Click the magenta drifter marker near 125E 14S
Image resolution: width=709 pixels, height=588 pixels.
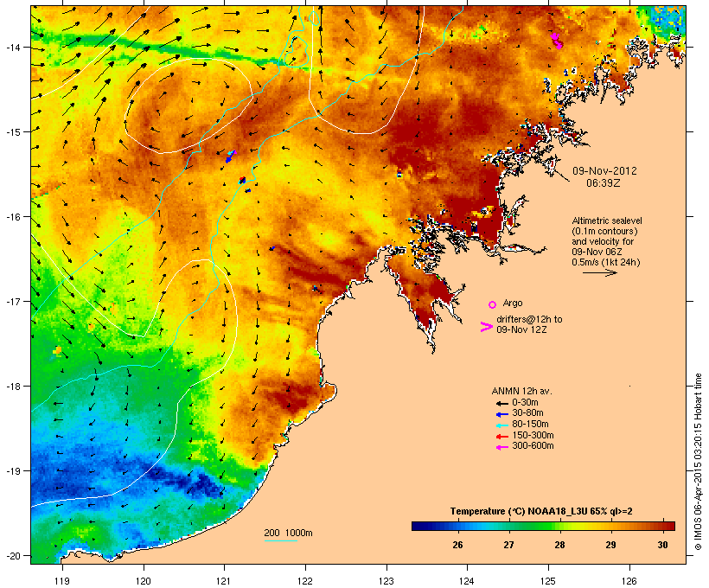pos(557,41)
